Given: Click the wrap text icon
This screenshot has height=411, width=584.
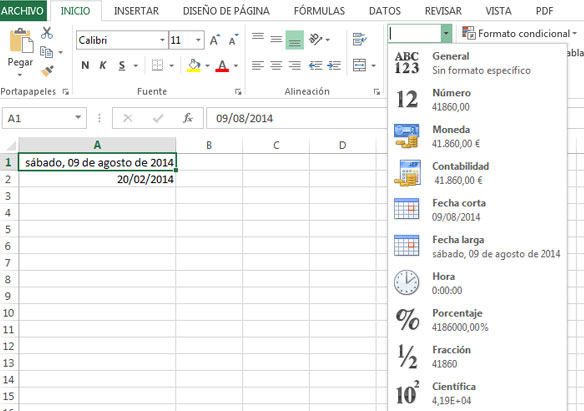Looking at the screenshot, I should [359, 39].
